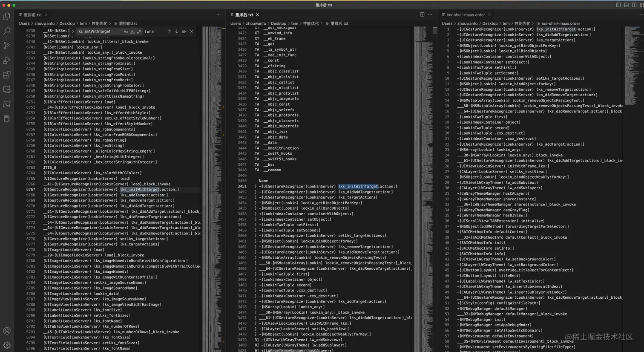
Task: Open More Actions for the 重排后.txt editor group
Action: click(430, 14)
